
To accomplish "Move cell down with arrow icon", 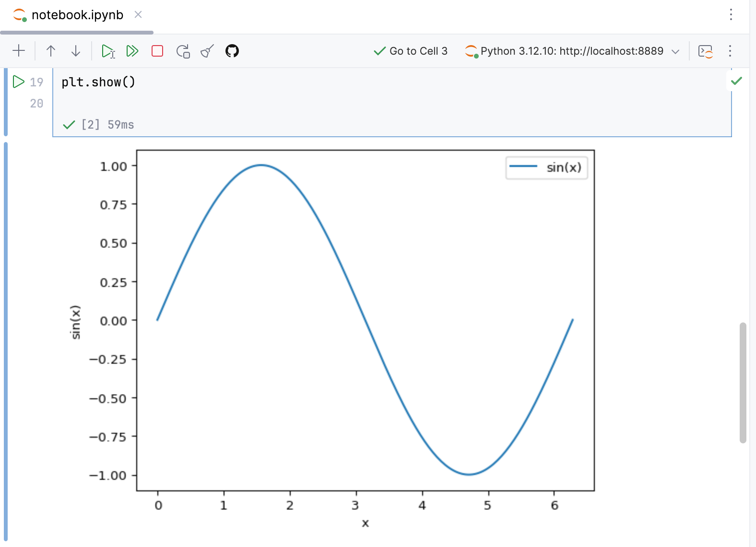I will point(76,51).
